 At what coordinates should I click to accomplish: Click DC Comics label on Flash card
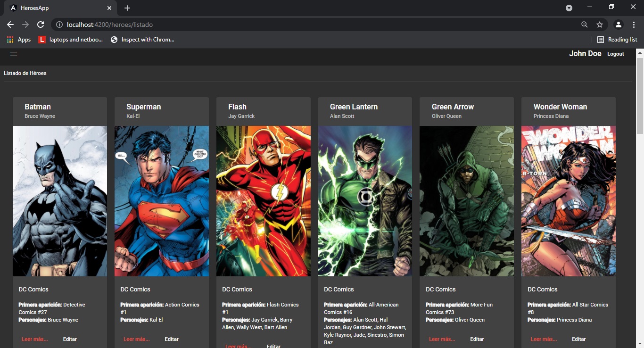pos(237,289)
